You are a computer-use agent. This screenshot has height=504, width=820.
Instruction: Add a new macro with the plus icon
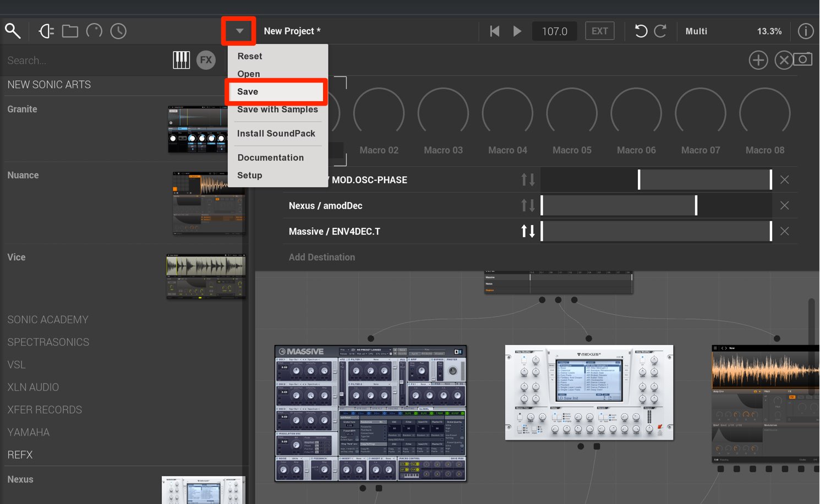[758, 60]
